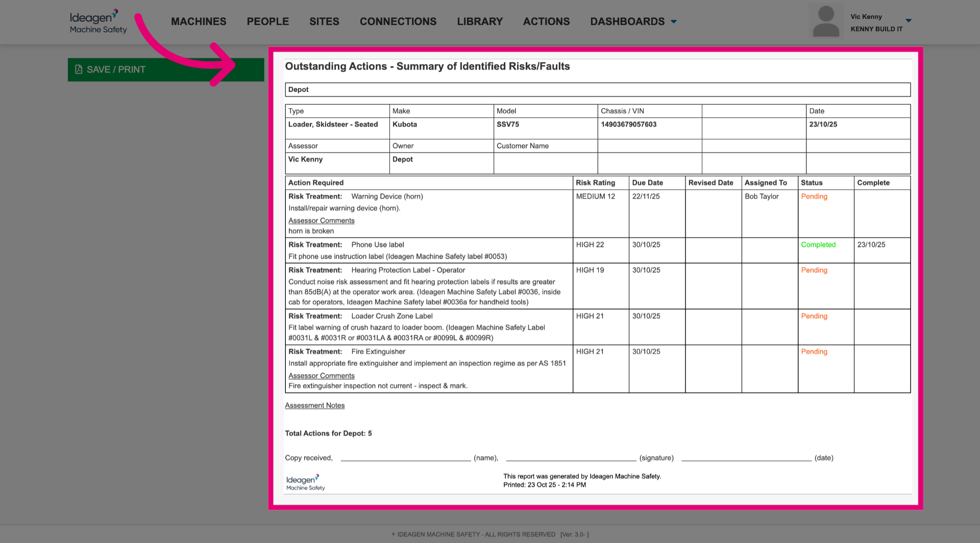The width and height of the screenshot is (980, 543).
Task: Click the MEDIUM 12 risk rating
Action: pyautogui.click(x=596, y=196)
